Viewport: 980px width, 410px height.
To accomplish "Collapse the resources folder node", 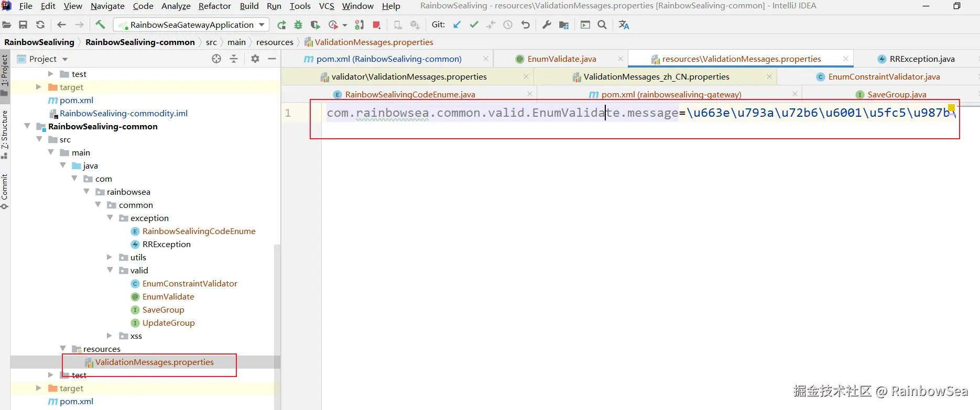I will click(x=63, y=349).
